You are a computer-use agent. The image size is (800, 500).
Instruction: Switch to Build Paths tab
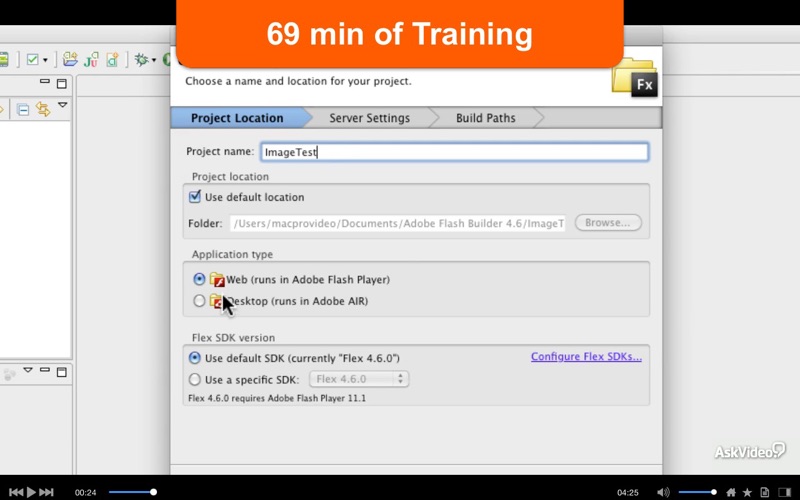[485, 118]
